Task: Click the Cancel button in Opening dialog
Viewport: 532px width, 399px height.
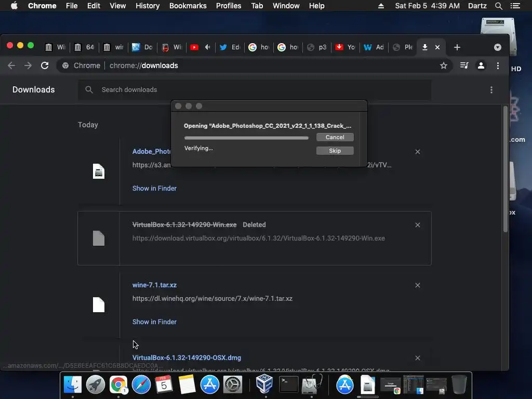Action: pos(335,137)
